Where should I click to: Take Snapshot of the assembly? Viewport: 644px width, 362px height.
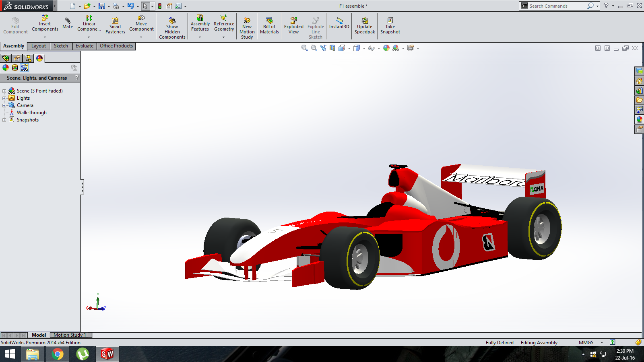point(390,26)
